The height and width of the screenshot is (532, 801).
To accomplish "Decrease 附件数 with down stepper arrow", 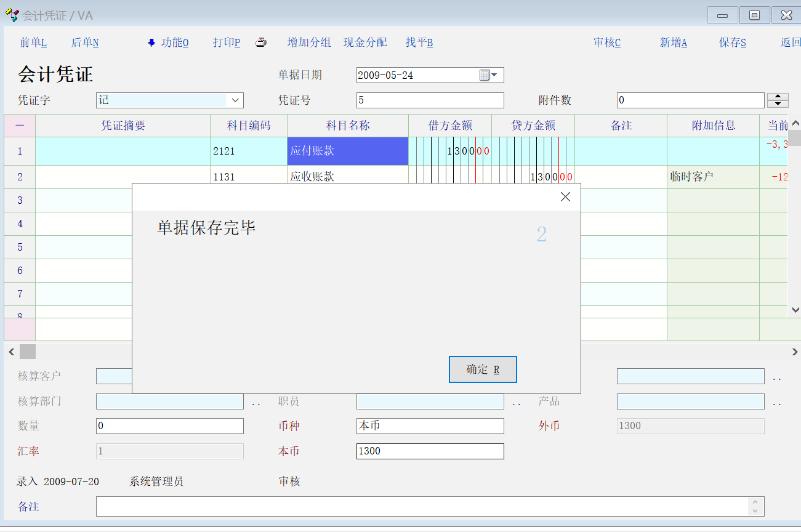I will tap(778, 104).
